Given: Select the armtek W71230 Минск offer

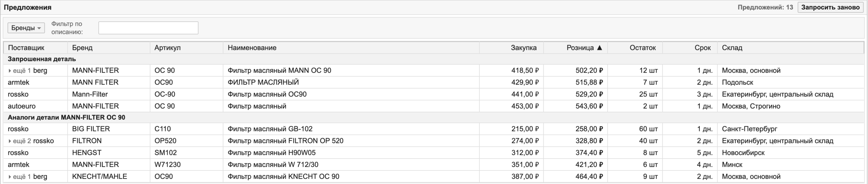Looking at the screenshot, I should click(x=434, y=165).
